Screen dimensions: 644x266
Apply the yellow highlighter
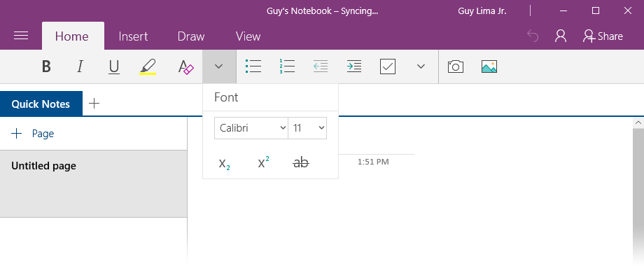pos(148,67)
